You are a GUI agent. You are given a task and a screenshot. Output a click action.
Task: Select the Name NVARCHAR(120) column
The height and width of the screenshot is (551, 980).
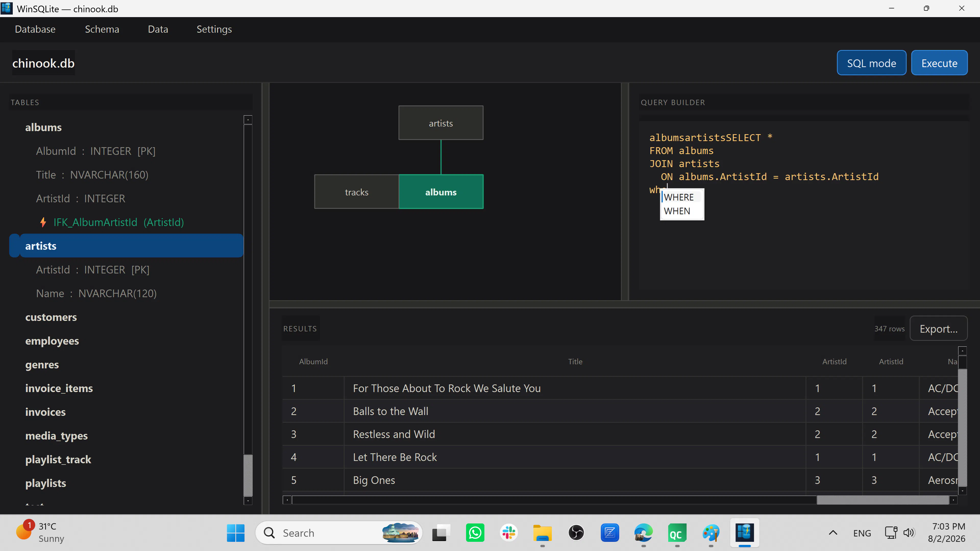click(96, 293)
